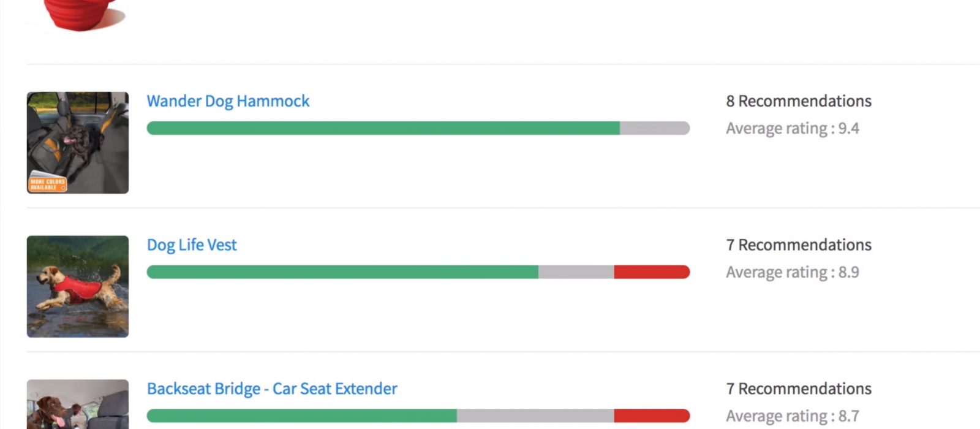This screenshot has height=429, width=980.
Task: Open the Dog Life Vest link
Action: [192, 245]
